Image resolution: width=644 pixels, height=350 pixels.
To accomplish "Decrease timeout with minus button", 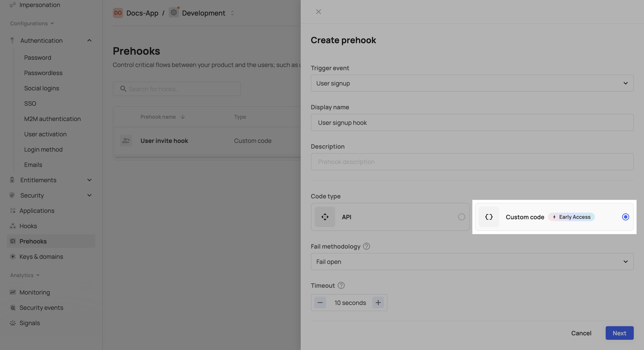I will point(320,303).
